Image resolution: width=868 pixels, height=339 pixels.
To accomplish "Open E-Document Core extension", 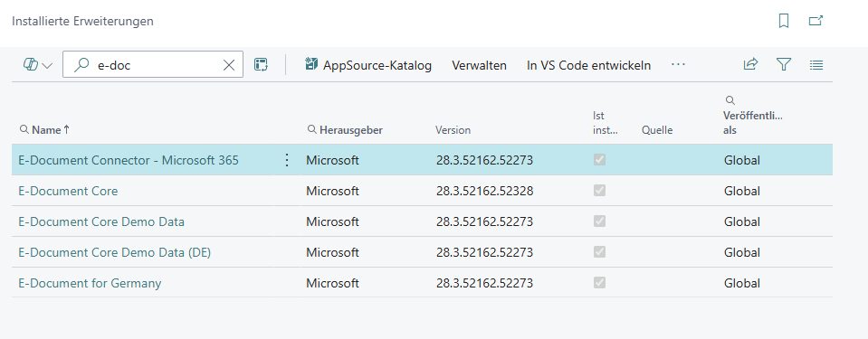I will click(68, 191).
